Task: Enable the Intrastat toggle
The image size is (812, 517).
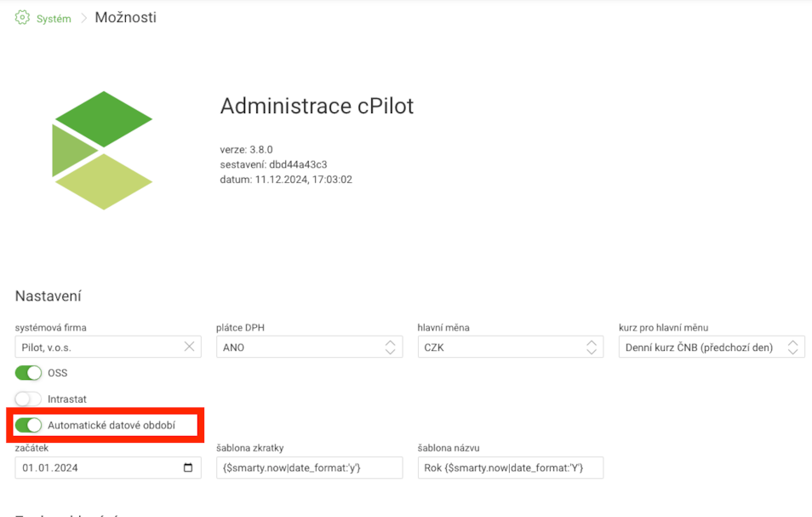Action: 28,399
